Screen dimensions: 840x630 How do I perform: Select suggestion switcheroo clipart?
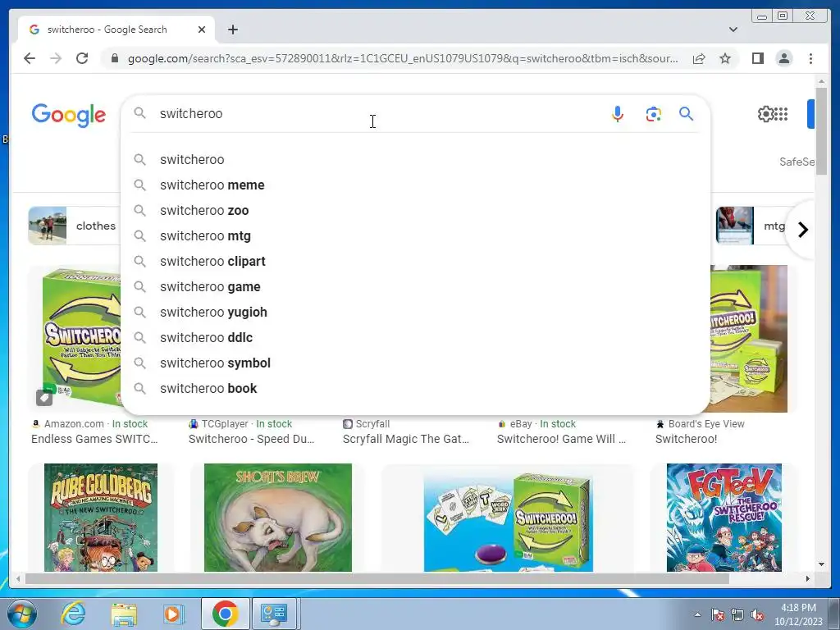[x=416, y=262]
